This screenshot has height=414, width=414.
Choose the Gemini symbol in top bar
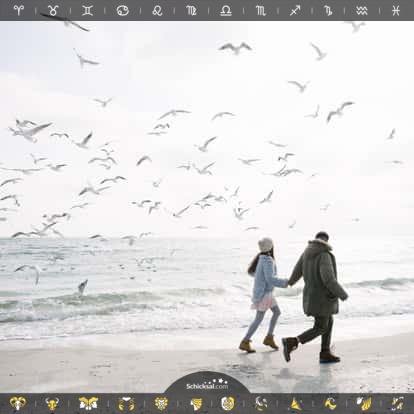(88, 10)
